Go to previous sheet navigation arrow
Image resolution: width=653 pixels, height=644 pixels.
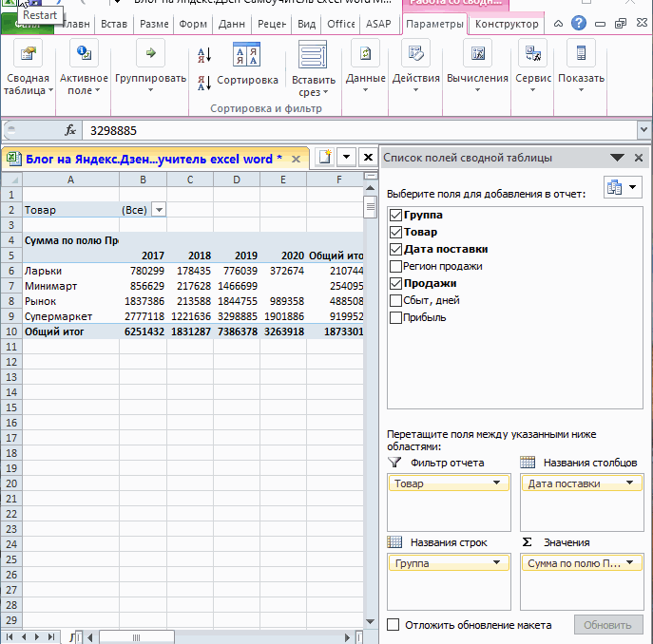24,637
